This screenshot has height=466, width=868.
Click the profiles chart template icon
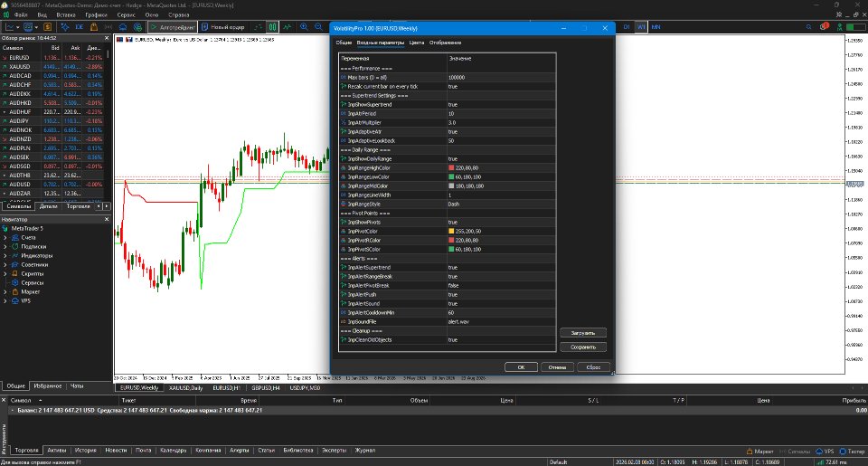tap(28, 26)
